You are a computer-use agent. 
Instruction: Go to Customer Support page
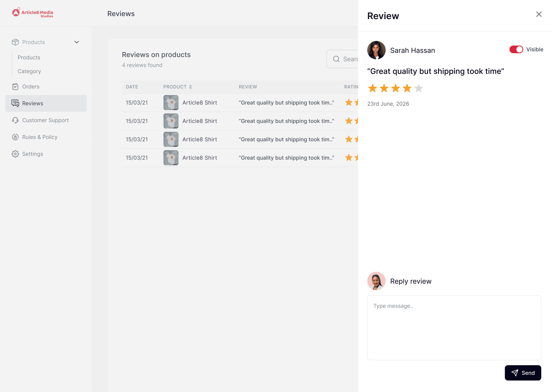click(x=45, y=120)
